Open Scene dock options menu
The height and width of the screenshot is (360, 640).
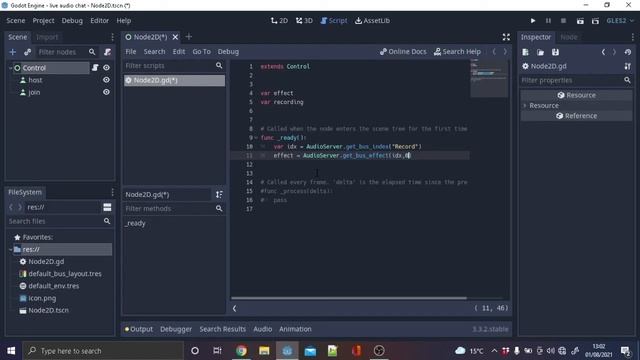point(112,37)
